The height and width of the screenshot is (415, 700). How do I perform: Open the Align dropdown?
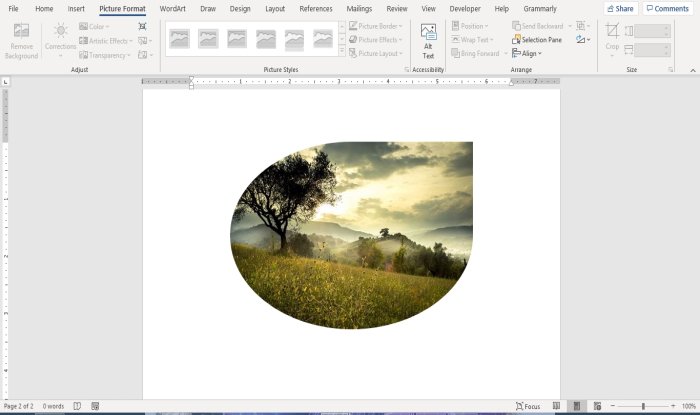pos(526,54)
